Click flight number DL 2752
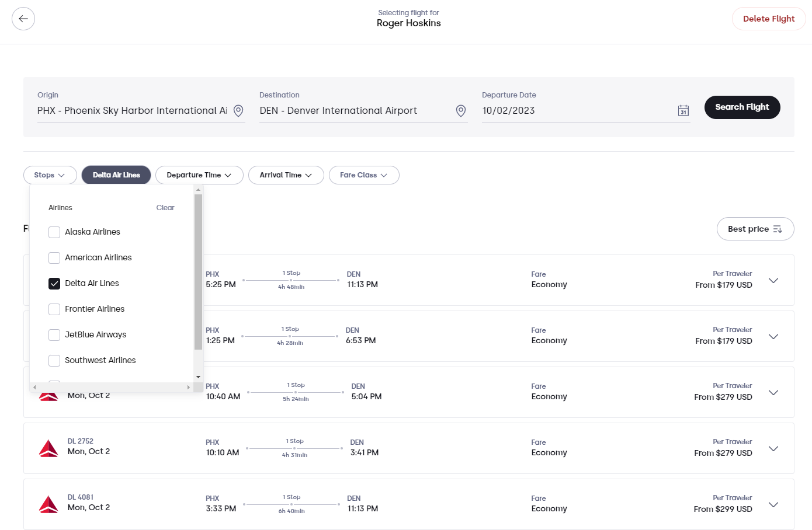The height and width of the screenshot is (530, 812). click(81, 441)
